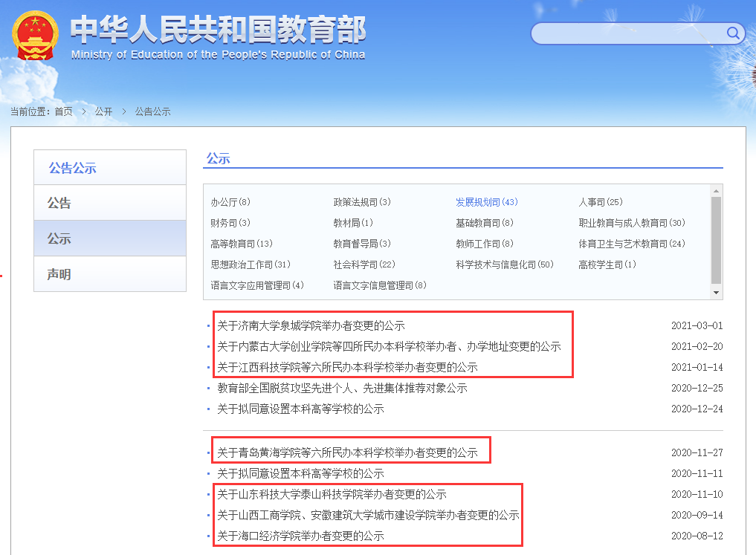Image resolution: width=756 pixels, height=555 pixels.
Task: Click inside the search input field
Action: tap(632, 33)
